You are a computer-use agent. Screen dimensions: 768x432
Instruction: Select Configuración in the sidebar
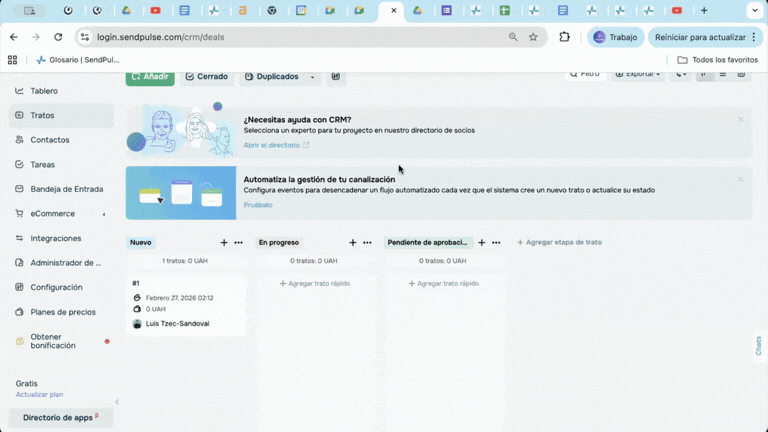[56, 287]
